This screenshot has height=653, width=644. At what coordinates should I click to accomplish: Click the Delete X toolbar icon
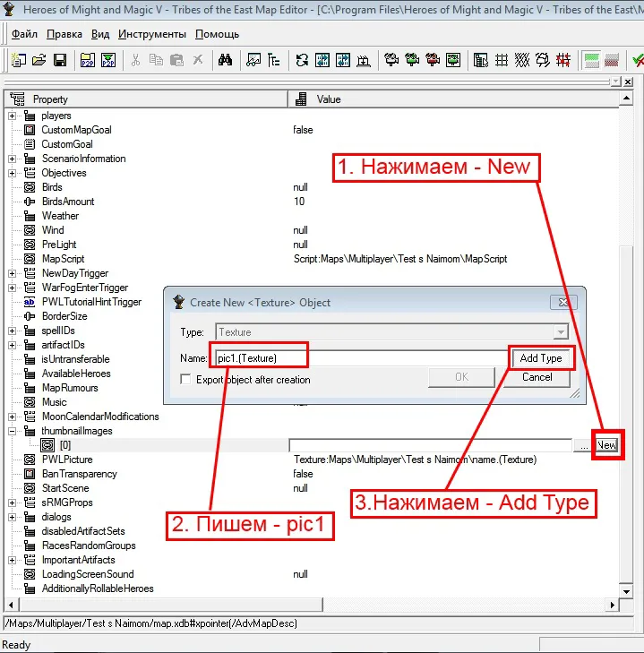pos(198,60)
